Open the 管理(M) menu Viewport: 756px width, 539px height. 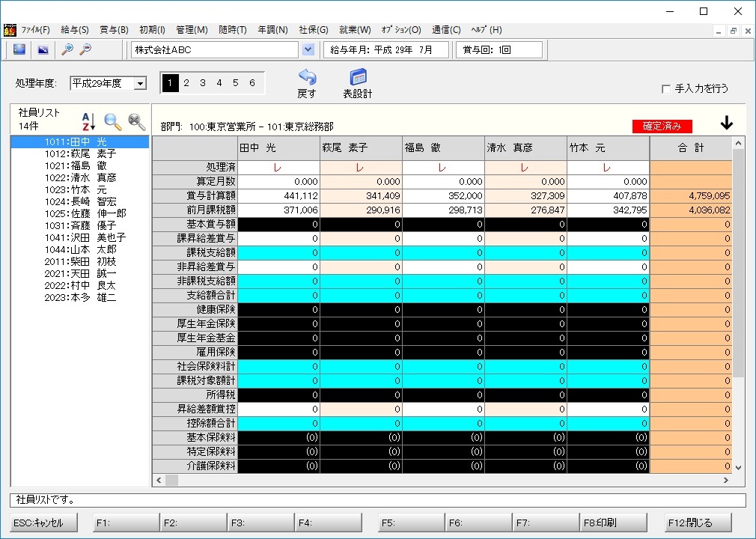coord(192,30)
